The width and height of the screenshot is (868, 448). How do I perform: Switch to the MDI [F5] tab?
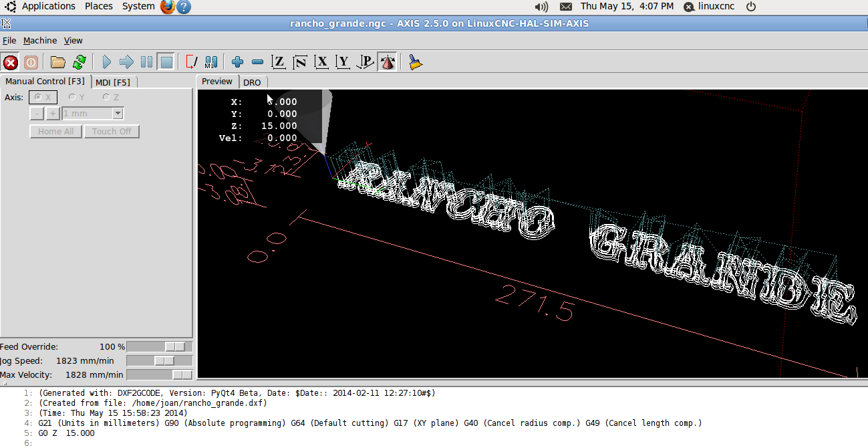[x=112, y=82]
